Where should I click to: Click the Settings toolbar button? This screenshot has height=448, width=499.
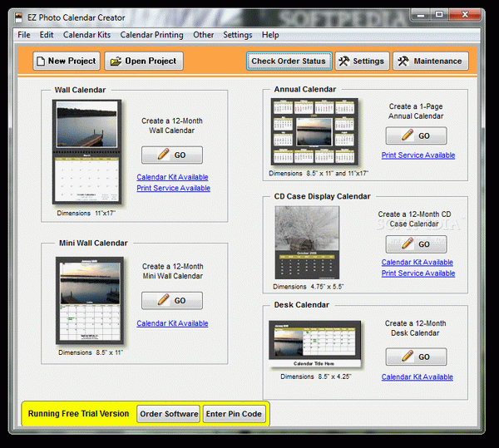[362, 61]
